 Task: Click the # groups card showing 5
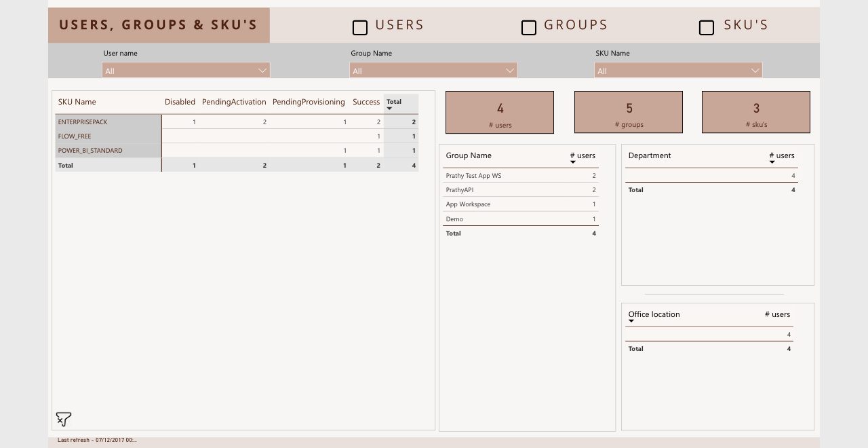coord(629,112)
